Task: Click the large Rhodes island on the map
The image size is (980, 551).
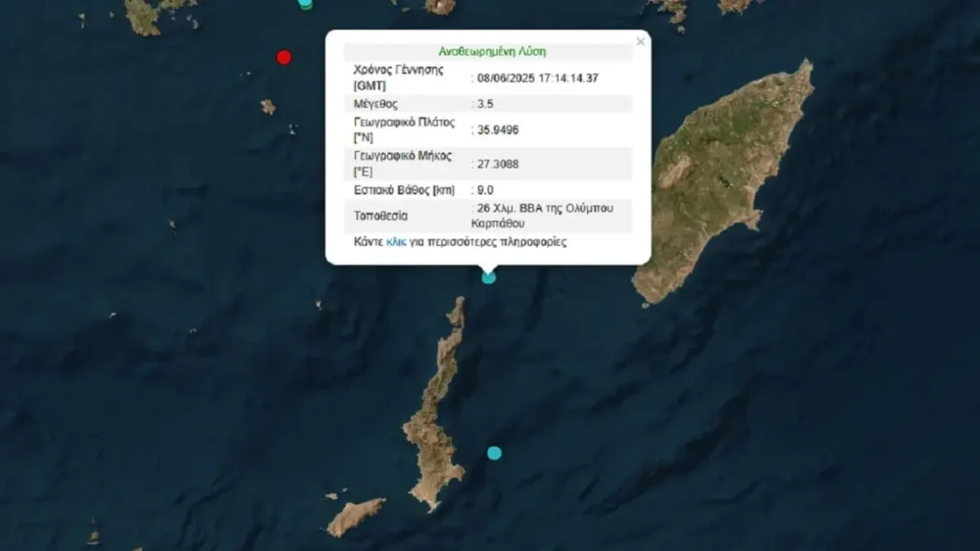Action: [725, 183]
